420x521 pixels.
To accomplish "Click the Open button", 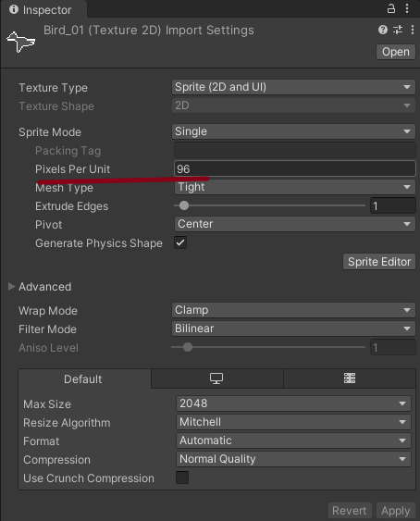I will point(396,52).
